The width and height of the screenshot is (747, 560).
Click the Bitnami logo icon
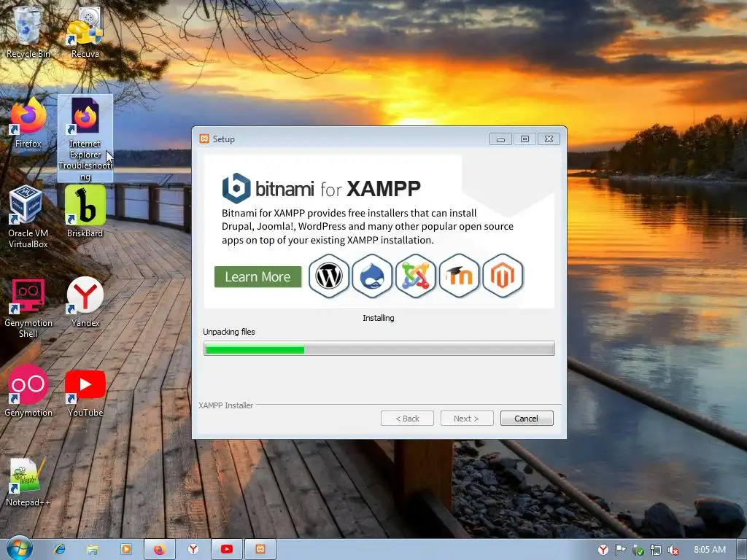236,188
